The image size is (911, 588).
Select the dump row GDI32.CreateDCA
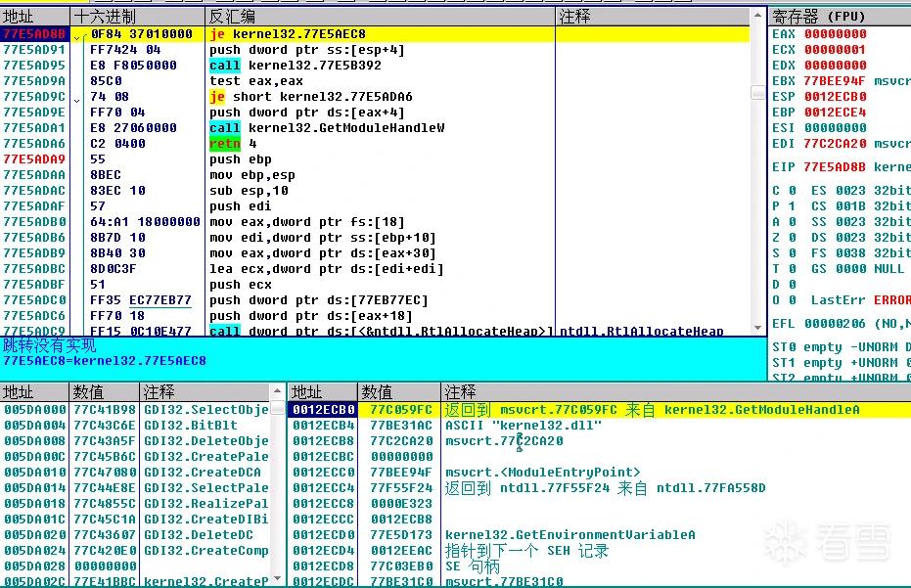pyautogui.click(x=135, y=473)
